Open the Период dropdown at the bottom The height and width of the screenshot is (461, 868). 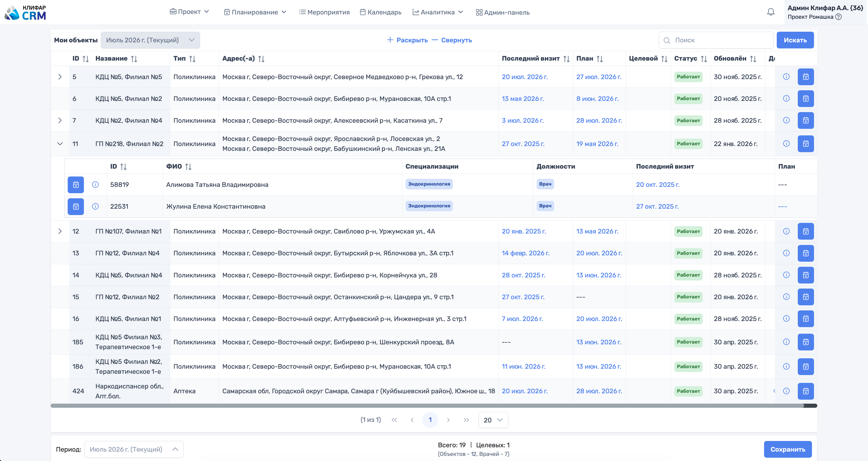tap(134, 450)
